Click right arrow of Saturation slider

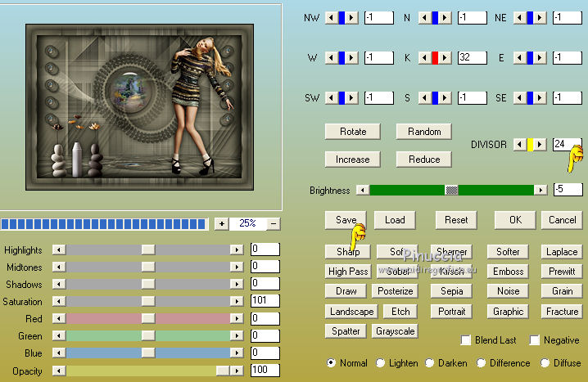pyautogui.click(x=237, y=301)
